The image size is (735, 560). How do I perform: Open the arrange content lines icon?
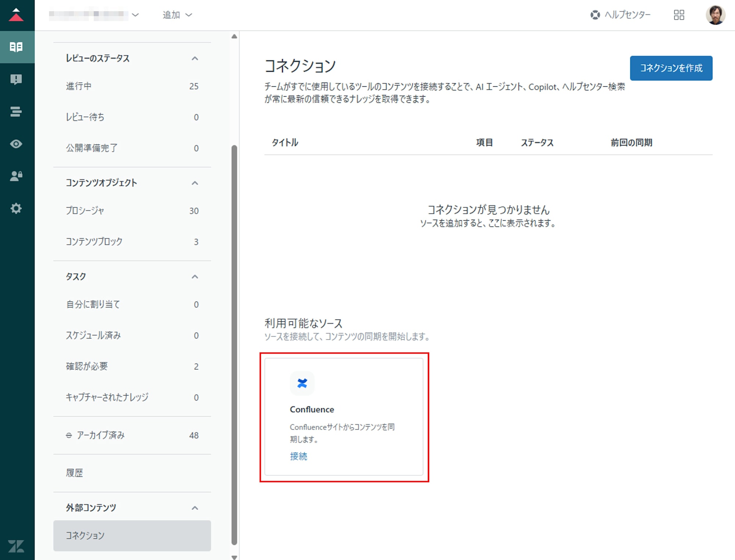tap(16, 111)
